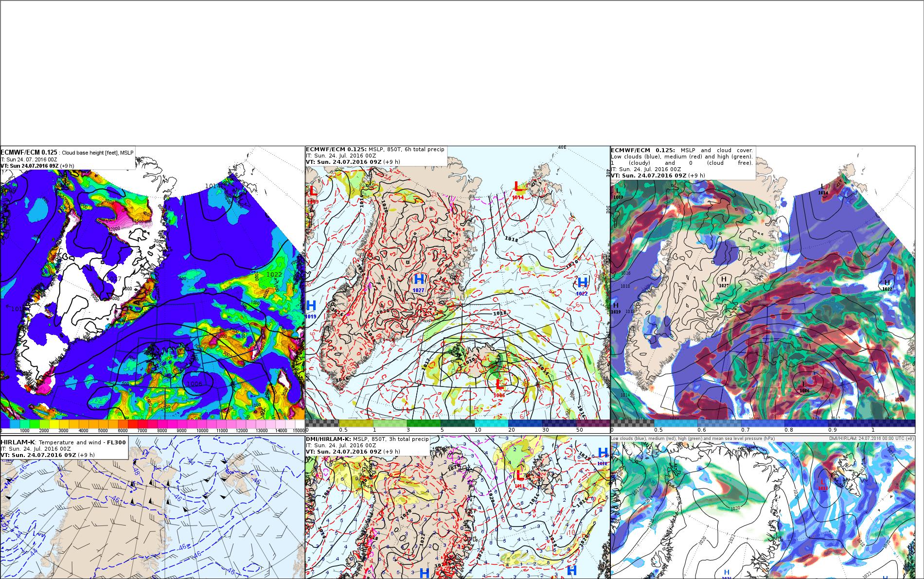Click red L 1013 marker in DMI/HIRLAM-K precip map
This screenshot has height=579, width=924.
click(x=520, y=478)
